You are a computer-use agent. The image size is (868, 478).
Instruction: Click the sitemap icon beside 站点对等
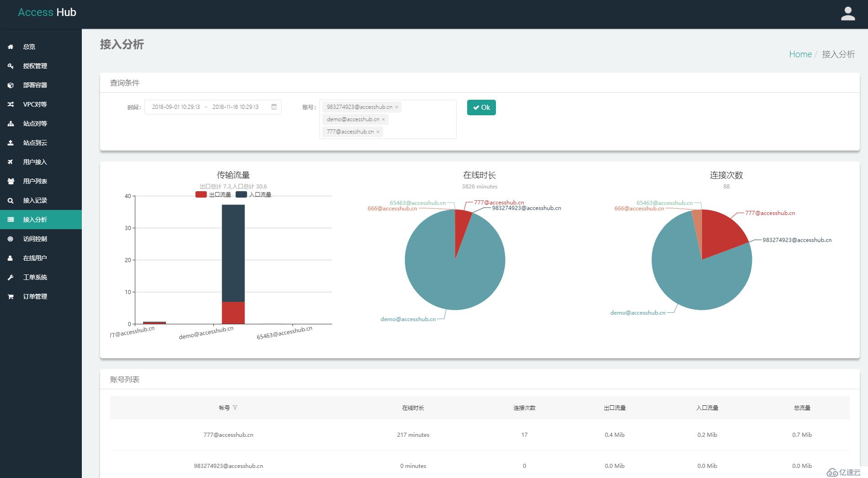point(11,124)
